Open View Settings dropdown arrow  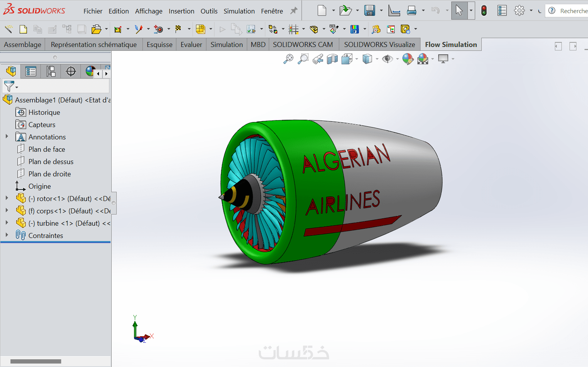[453, 59]
